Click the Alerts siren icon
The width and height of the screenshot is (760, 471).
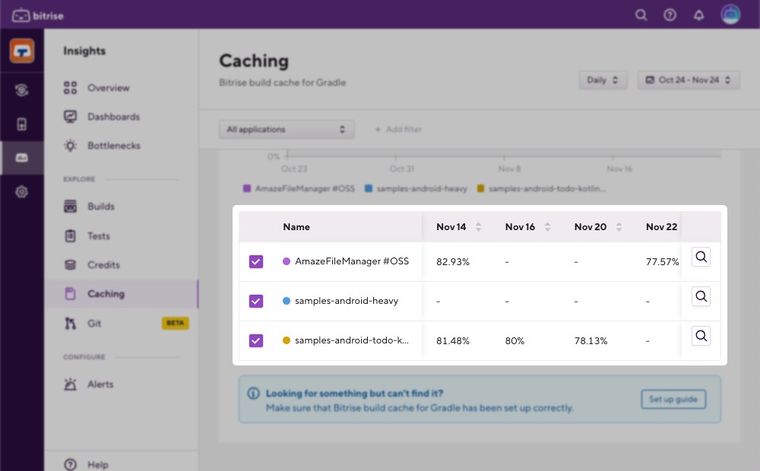click(x=70, y=384)
